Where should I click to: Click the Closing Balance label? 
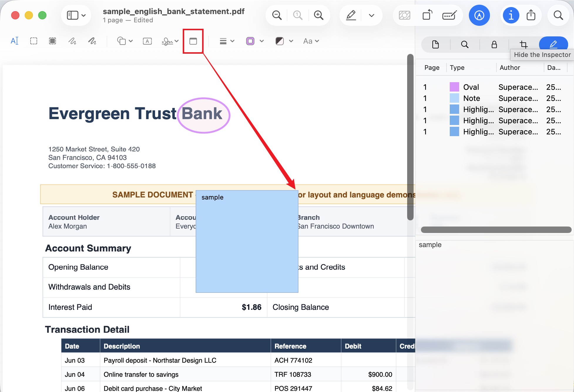coord(301,307)
